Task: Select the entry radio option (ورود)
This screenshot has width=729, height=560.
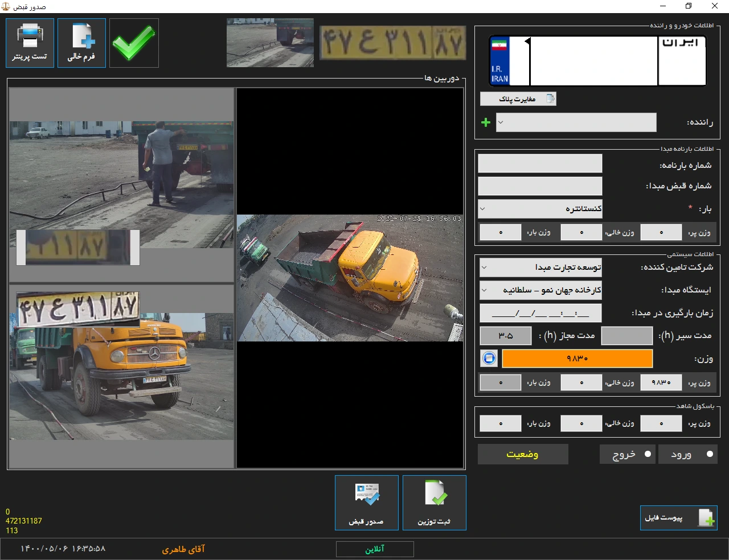Action: coord(688,454)
